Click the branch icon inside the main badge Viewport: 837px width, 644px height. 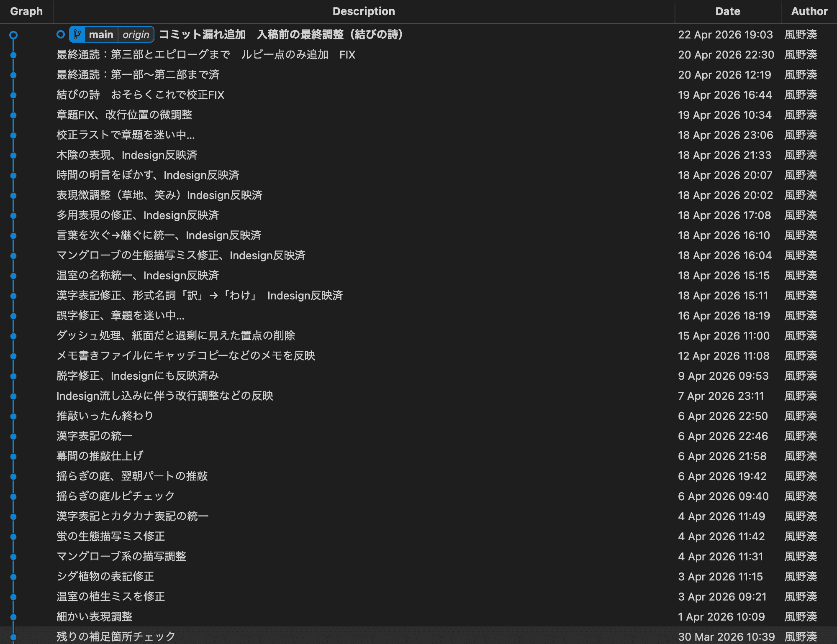tap(77, 35)
